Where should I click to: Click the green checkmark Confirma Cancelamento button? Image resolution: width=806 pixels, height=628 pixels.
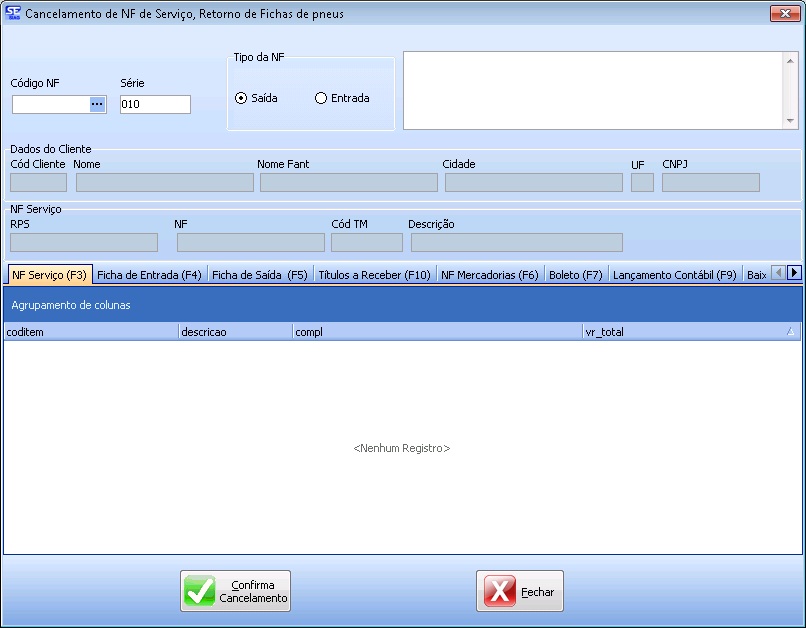[x=235, y=591]
